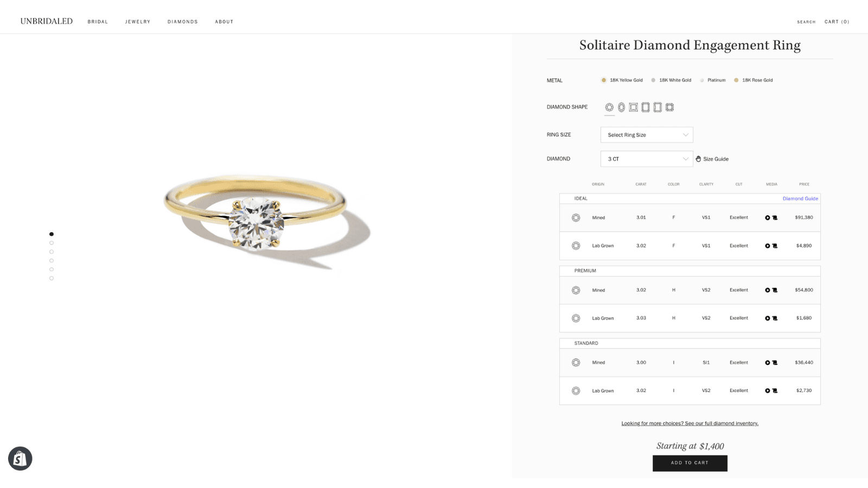868x488 pixels.
Task: Select the third carousel dot for the ring images
Action: (52, 252)
